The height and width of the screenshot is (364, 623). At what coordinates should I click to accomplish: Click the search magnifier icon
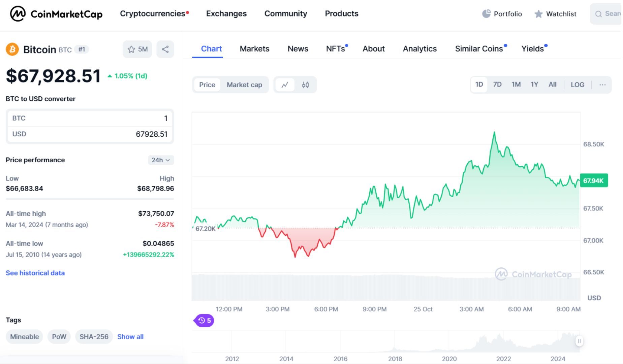pos(598,14)
